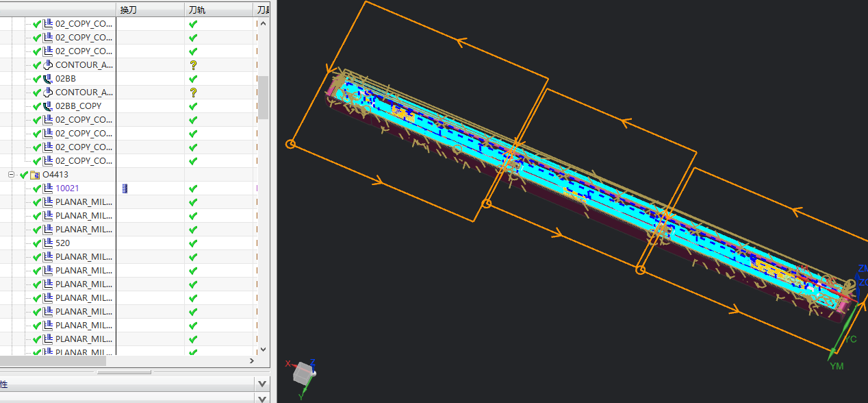Select the O4413 program group
Viewport: 868px width, 403px height.
(x=55, y=175)
